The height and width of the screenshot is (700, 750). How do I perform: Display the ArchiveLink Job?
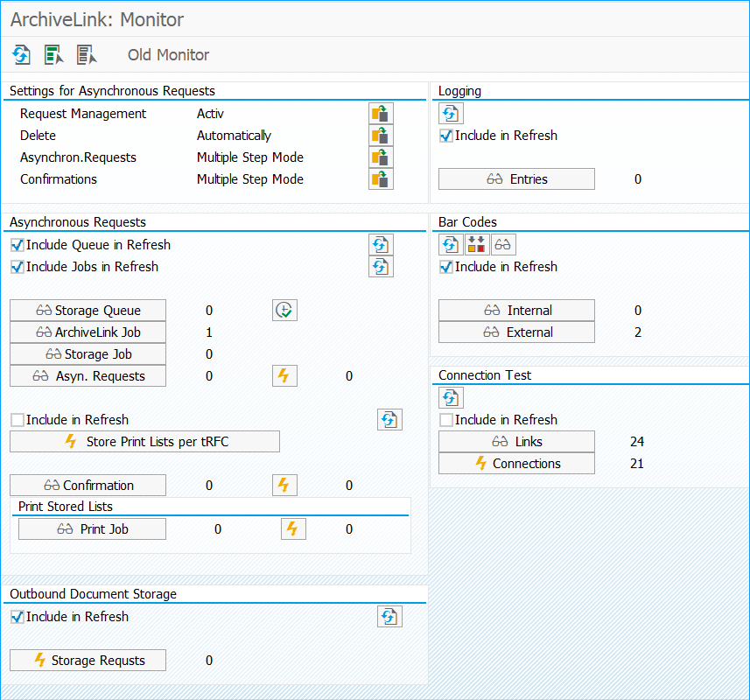(88, 332)
